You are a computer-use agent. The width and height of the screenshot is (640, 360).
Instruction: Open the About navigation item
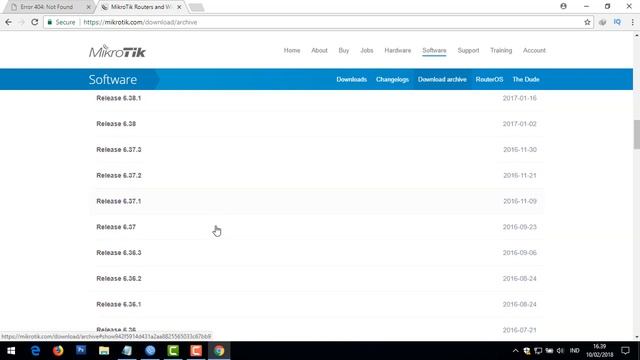coord(319,51)
